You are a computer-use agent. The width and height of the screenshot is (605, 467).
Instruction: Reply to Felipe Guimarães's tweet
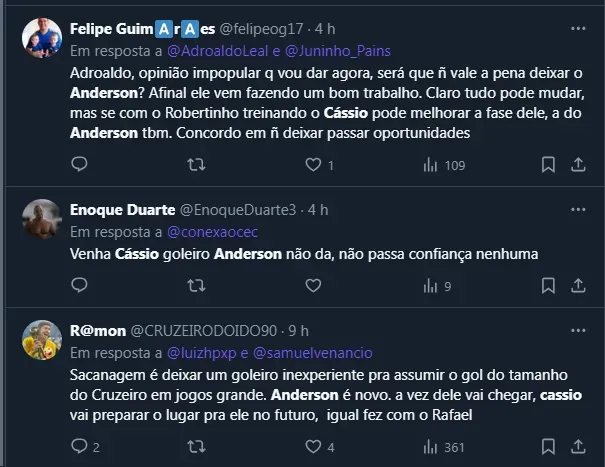(x=82, y=165)
